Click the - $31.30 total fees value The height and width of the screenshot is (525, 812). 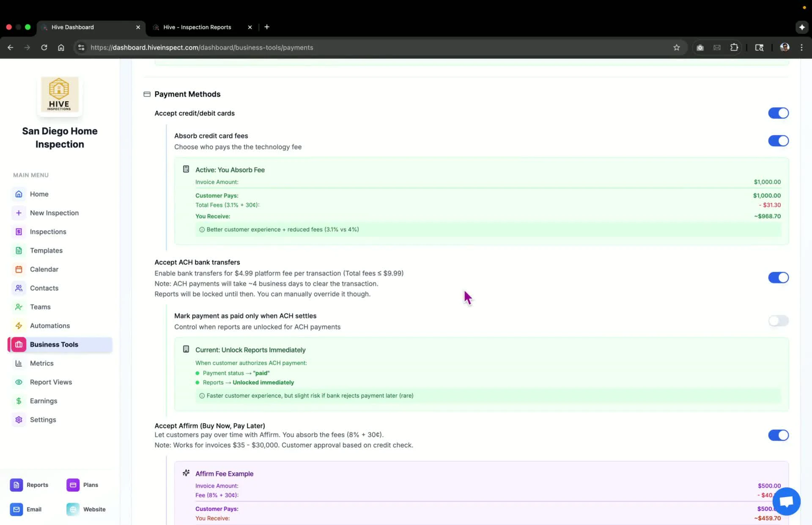[x=770, y=205]
